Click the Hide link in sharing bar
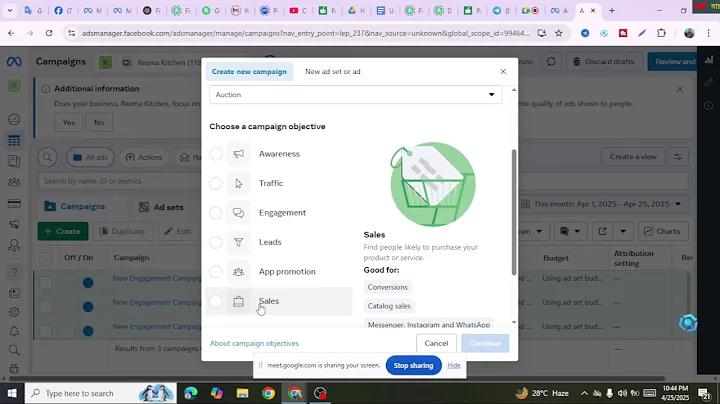 [x=454, y=365]
